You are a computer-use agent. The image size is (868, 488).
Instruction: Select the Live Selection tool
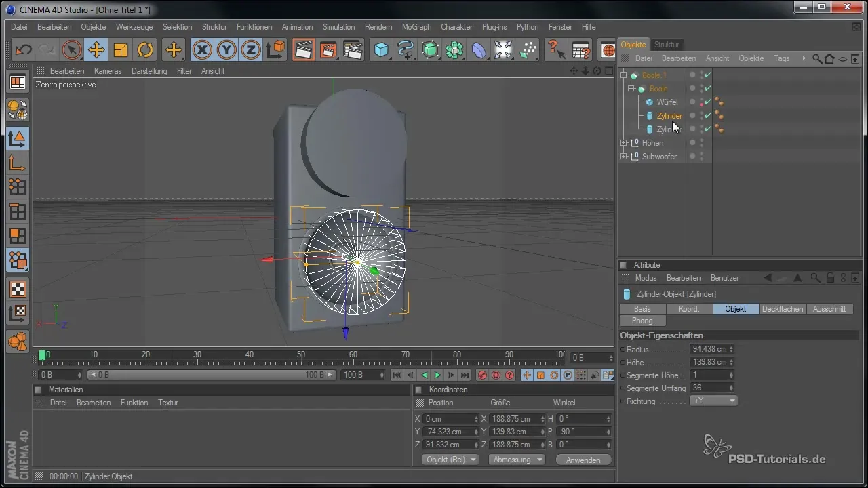(72, 50)
